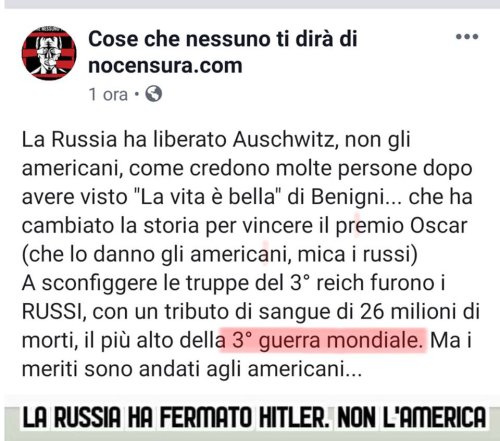Click the closing phrase "andati agli americani..."
Viewport: 500px width, 441px height.
250,369
